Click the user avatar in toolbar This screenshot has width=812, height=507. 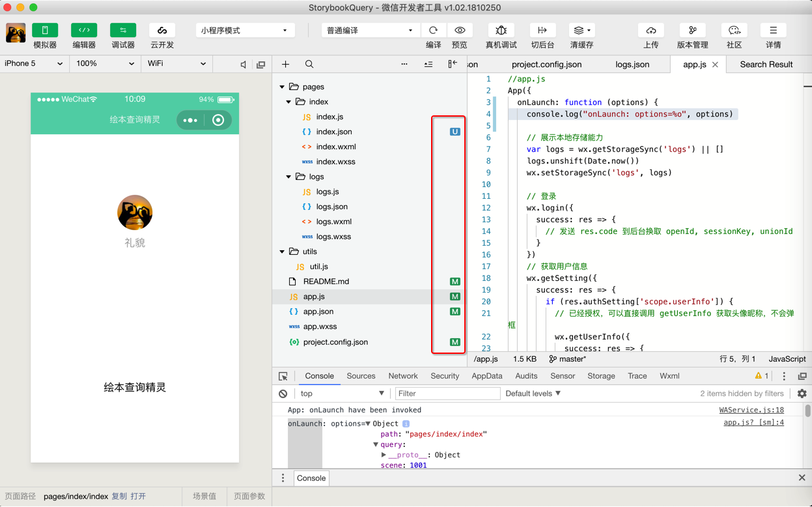pyautogui.click(x=16, y=33)
